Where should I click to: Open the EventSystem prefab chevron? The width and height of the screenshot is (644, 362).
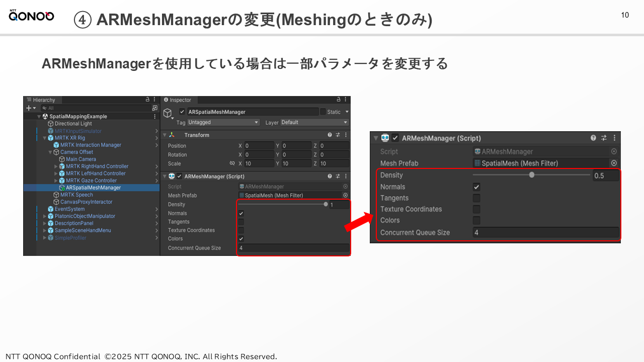(156, 209)
